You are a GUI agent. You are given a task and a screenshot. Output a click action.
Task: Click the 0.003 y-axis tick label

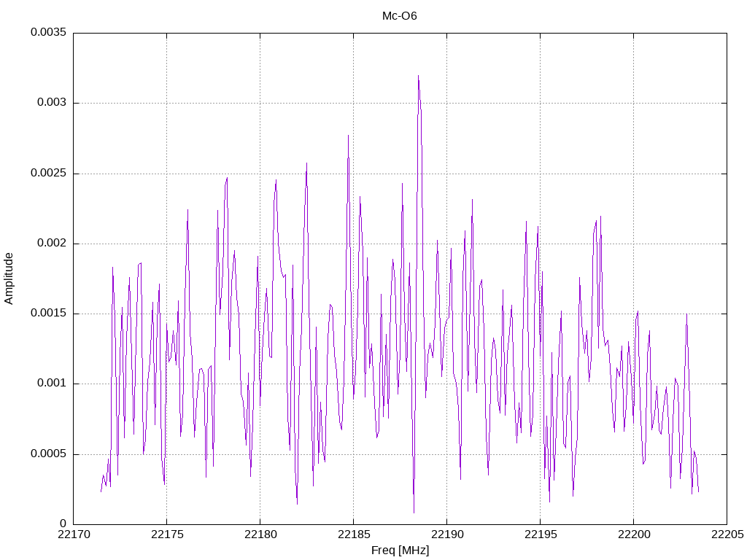[x=52, y=103]
